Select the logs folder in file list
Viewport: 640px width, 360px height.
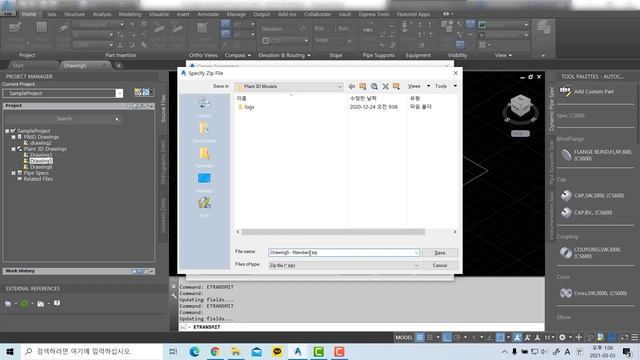246,107
